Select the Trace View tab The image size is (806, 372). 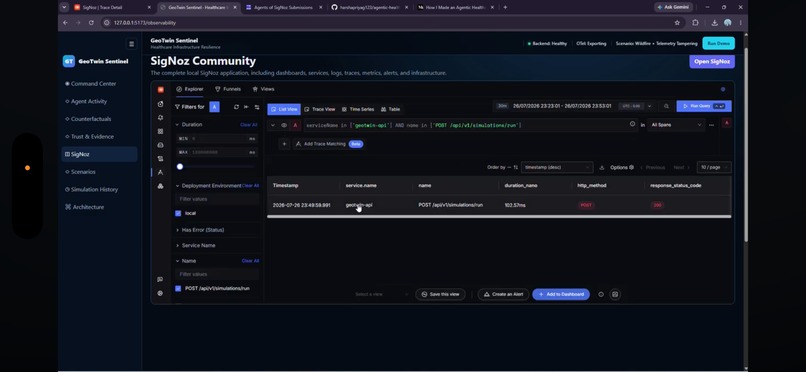(x=319, y=109)
